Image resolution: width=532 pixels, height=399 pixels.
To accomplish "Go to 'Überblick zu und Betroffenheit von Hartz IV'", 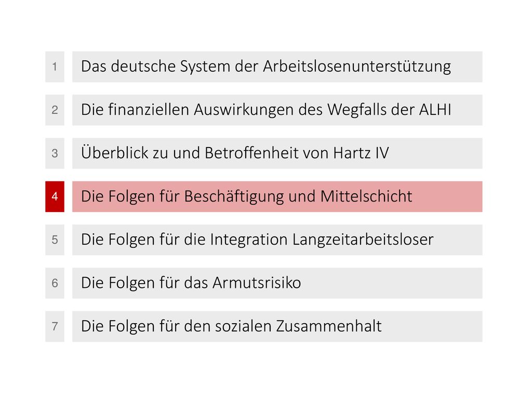I will [x=277, y=153].
